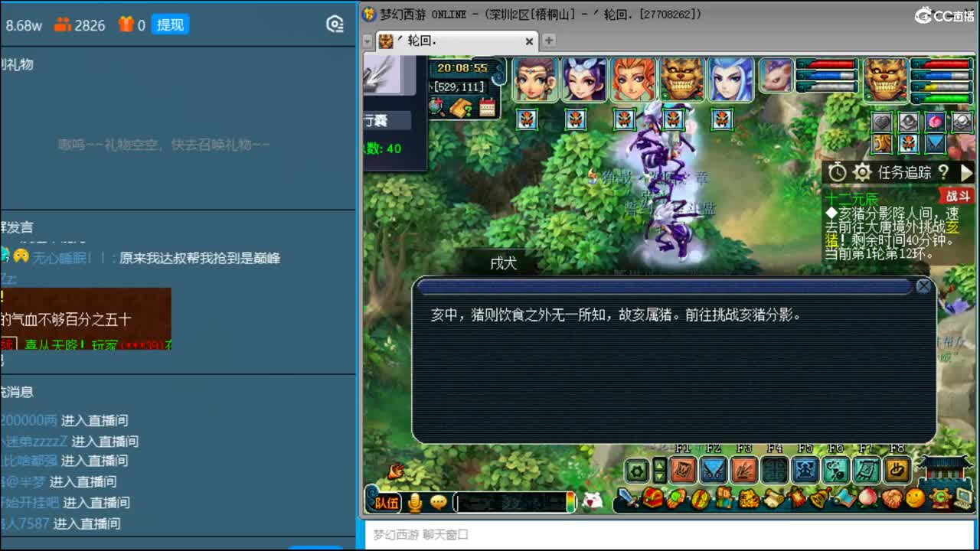The height and width of the screenshot is (551, 980).
Task: Close the 轮回. tab
Action: click(529, 41)
